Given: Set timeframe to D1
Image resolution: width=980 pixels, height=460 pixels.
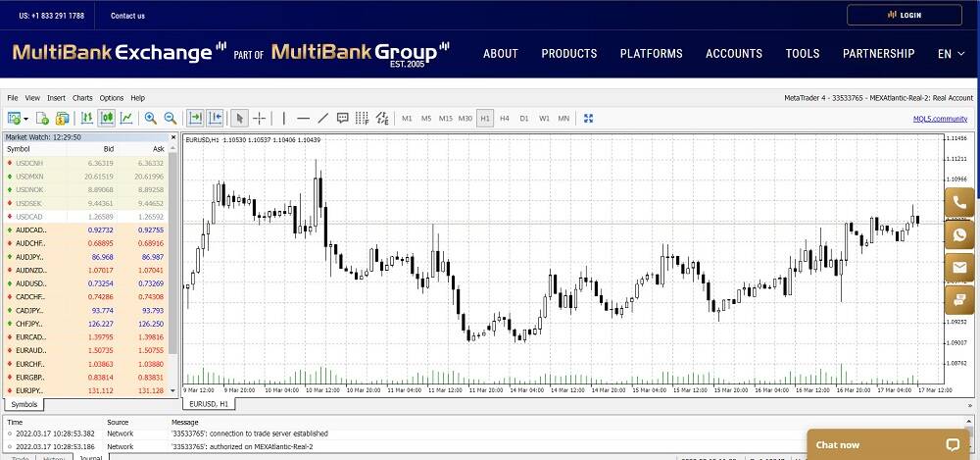Looking at the screenshot, I should click(x=524, y=119).
